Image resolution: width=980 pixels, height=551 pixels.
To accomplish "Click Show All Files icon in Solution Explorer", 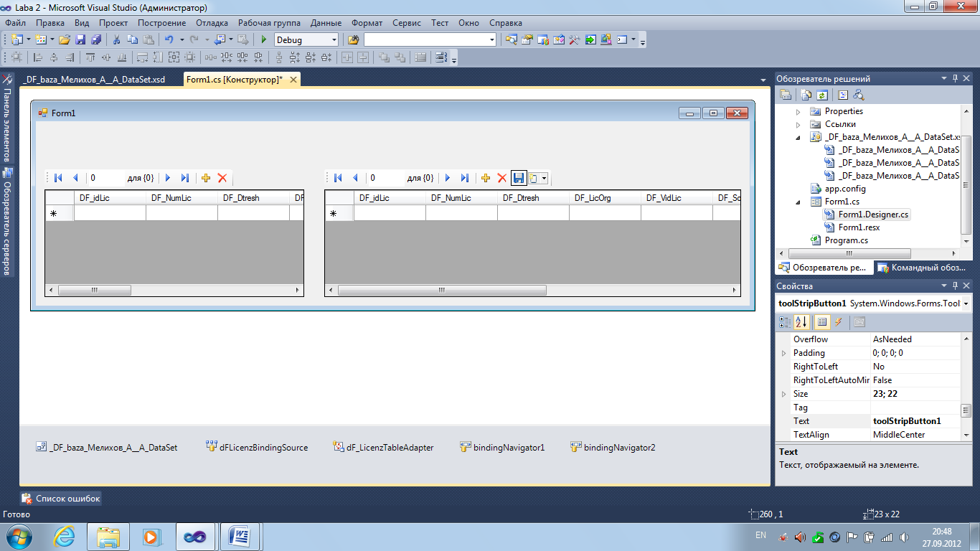I will 806,95.
